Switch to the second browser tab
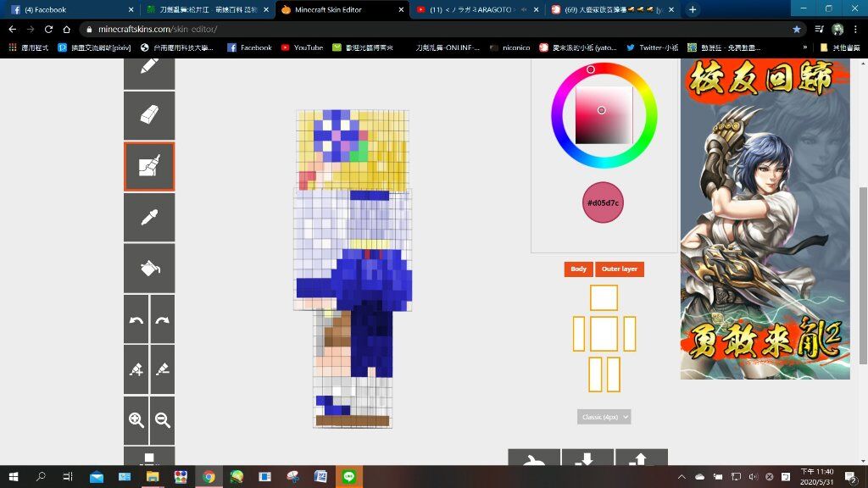868x488 pixels. [207, 9]
